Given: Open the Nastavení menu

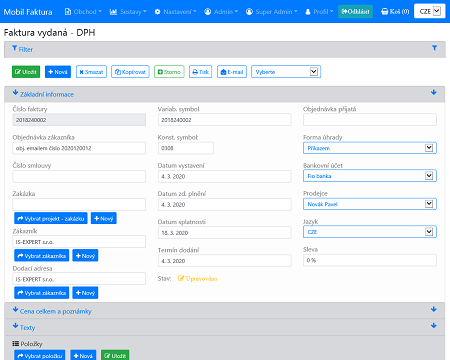Looking at the screenshot, I should (175, 12).
